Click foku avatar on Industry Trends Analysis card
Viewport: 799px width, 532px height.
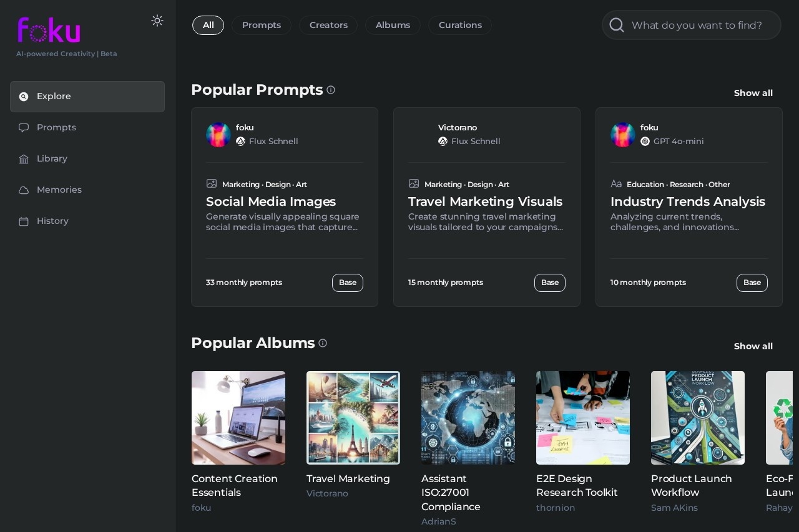coord(623,135)
